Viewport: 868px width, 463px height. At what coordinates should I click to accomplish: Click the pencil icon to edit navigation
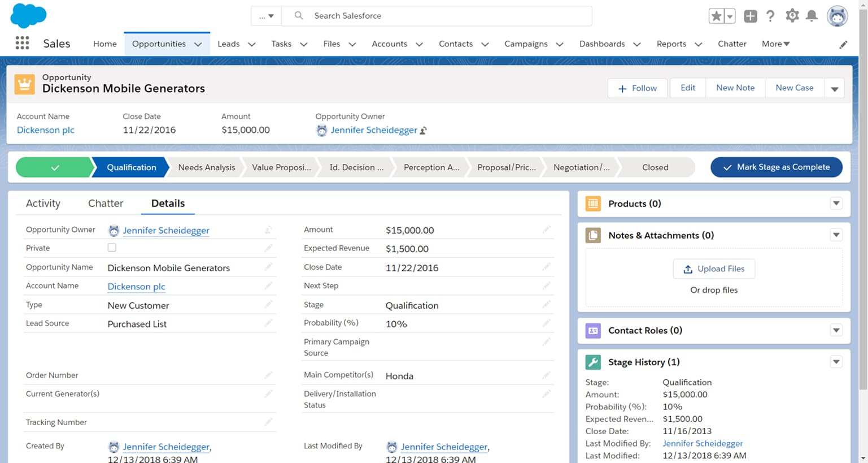point(843,44)
